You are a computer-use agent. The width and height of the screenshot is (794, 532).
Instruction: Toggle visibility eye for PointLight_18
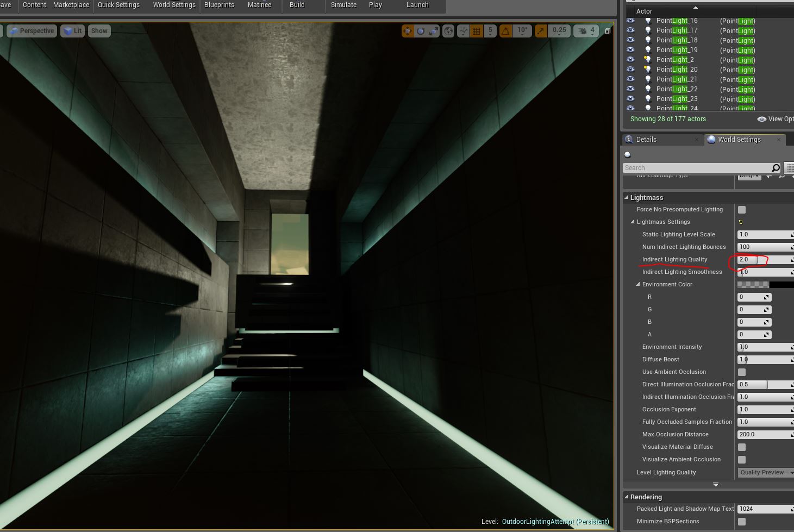click(x=630, y=40)
